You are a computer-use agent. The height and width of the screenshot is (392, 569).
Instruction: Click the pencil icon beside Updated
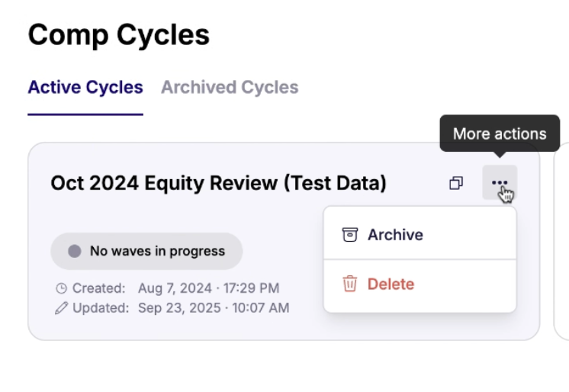tap(62, 308)
